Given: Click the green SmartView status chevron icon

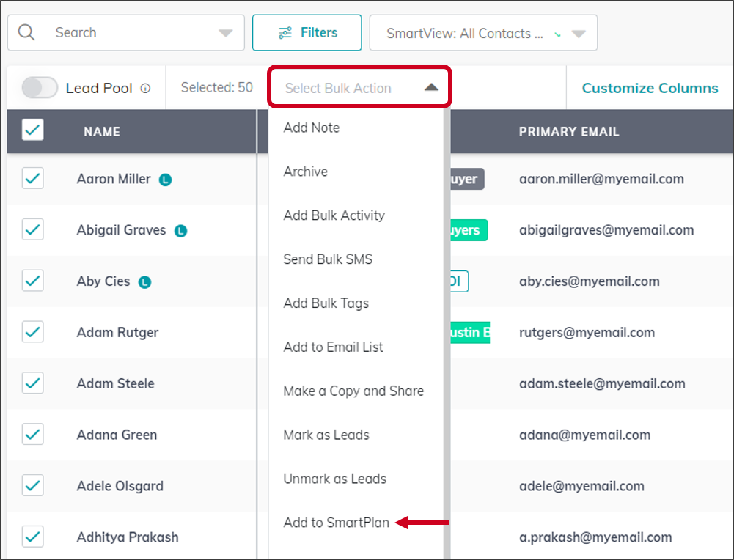Looking at the screenshot, I should (x=557, y=34).
